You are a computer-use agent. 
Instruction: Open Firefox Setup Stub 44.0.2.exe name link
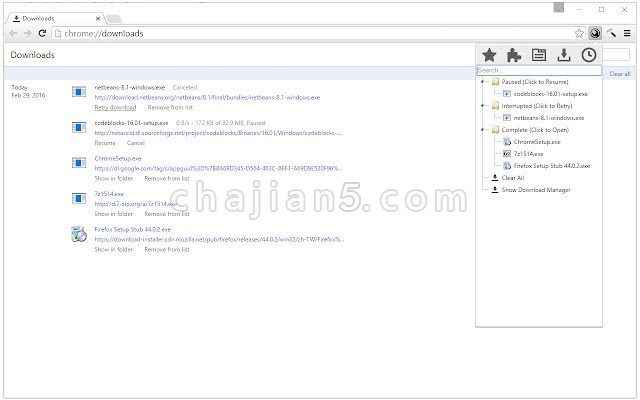tap(133, 229)
